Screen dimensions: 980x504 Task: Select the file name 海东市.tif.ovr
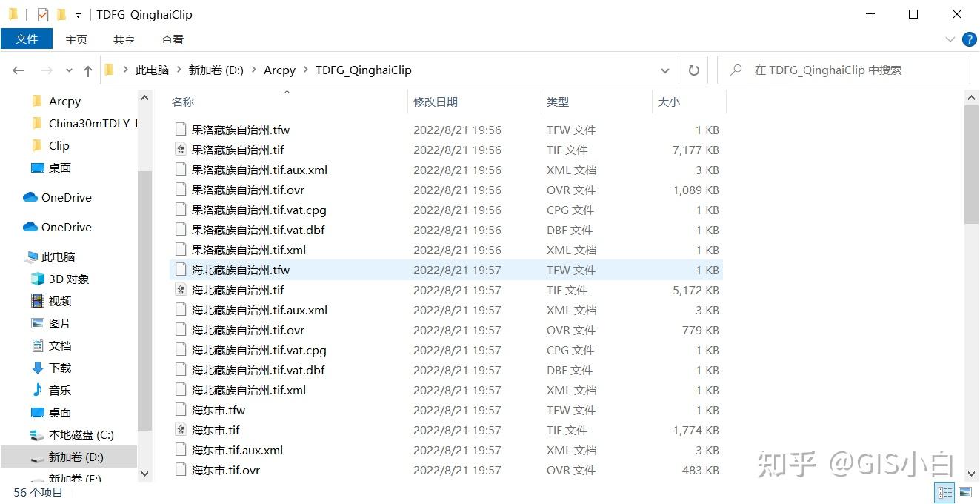pyautogui.click(x=226, y=470)
